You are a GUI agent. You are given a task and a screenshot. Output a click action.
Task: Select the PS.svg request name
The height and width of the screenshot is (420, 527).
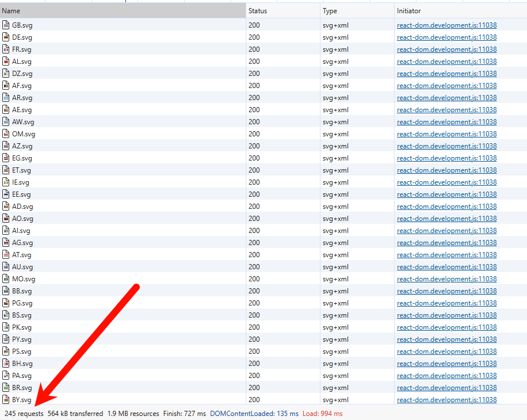(x=22, y=352)
